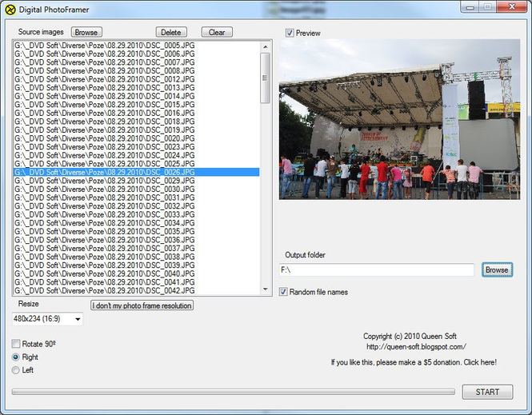Toggle the Preview checkbox
Viewport: 532px width, 415px height.
click(290, 33)
